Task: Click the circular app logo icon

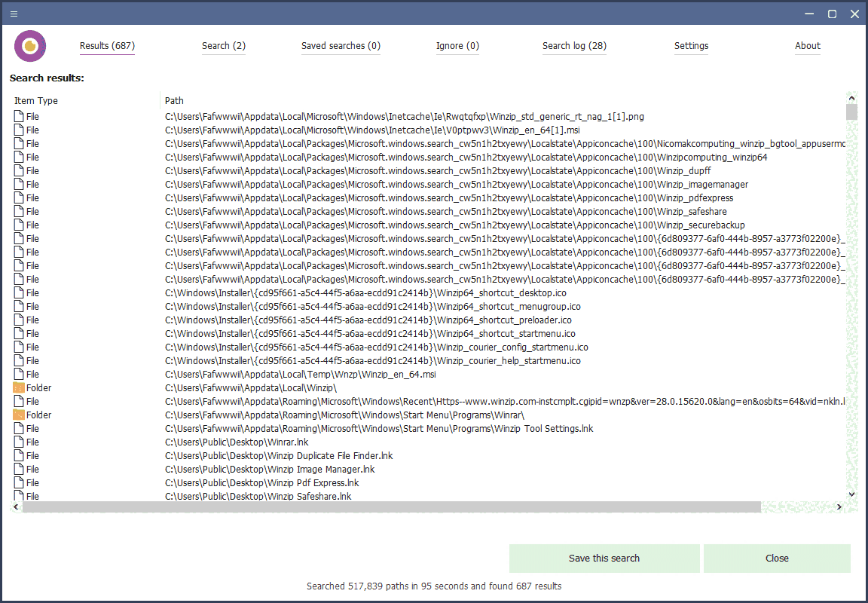Action: pyautogui.click(x=30, y=45)
